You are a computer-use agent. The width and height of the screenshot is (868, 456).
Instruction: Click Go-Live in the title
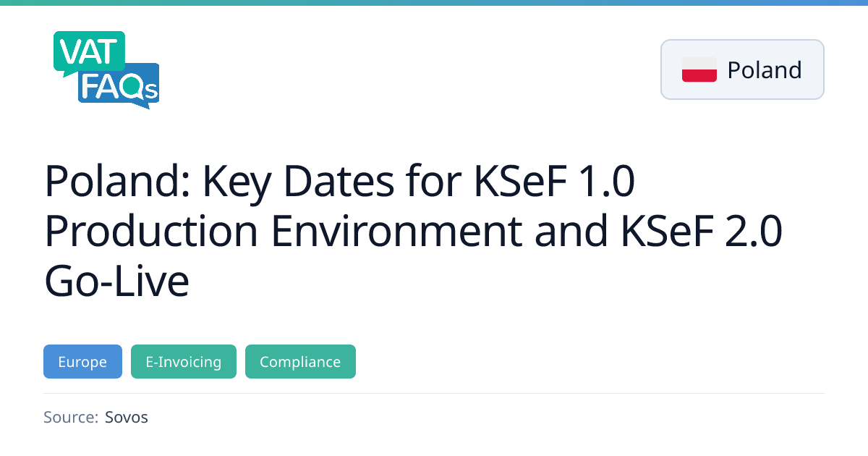[116, 282]
